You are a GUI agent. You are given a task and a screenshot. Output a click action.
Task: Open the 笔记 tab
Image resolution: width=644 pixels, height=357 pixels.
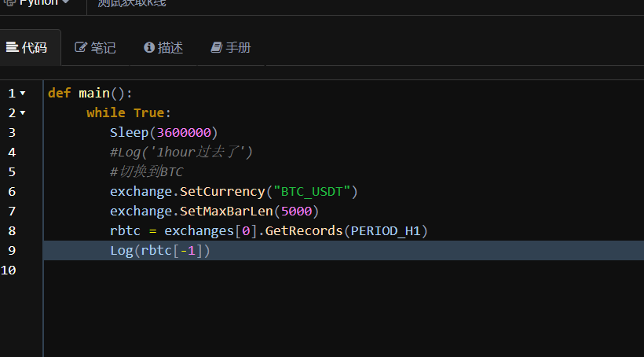[x=95, y=48]
